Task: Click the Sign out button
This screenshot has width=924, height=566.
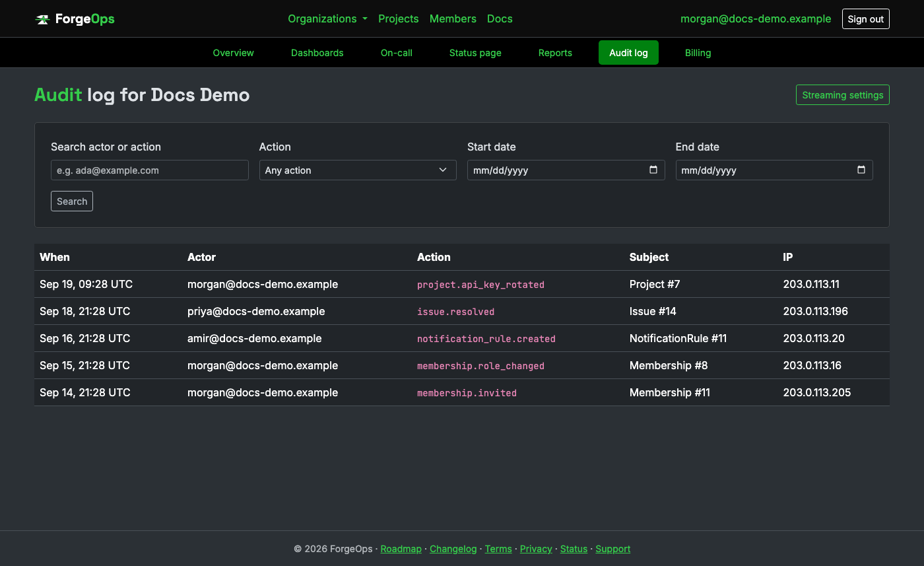Action: click(865, 19)
